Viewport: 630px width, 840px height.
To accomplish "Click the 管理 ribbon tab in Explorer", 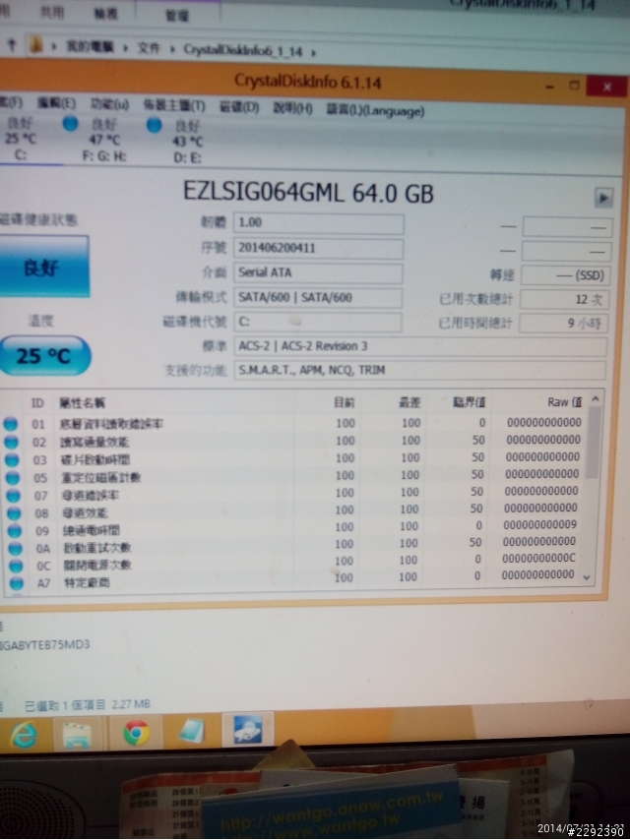I will (x=177, y=16).
